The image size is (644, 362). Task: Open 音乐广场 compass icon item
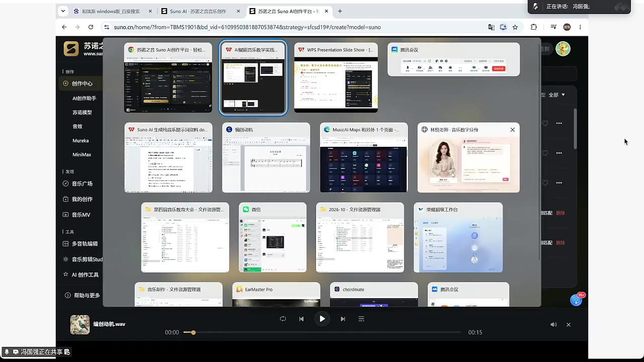click(x=78, y=184)
